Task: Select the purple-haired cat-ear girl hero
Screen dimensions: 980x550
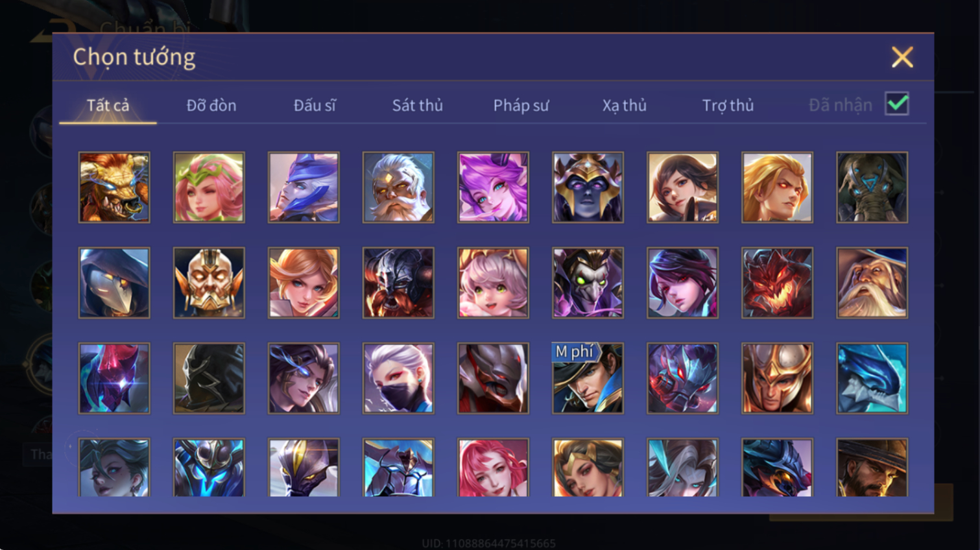Action: point(493,187)
